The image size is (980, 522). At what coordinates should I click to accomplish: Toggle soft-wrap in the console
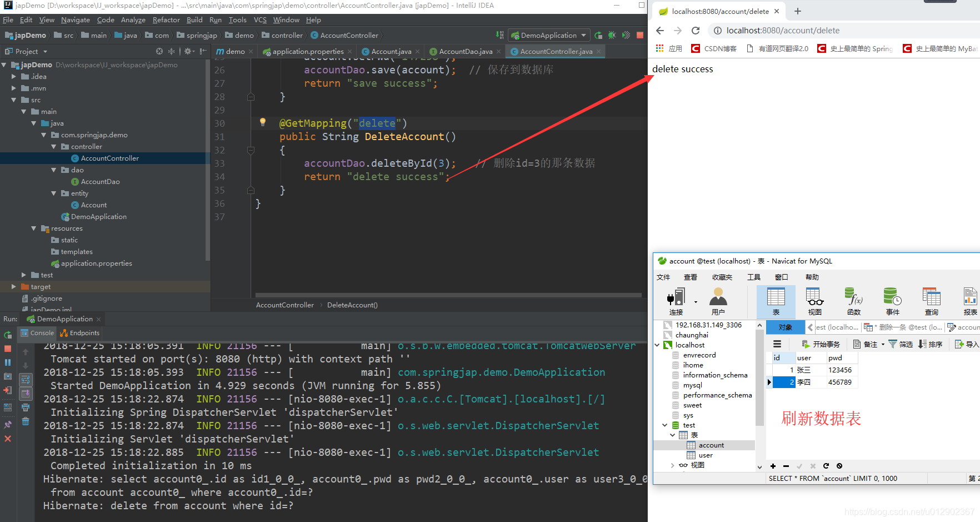coord(26,380)
